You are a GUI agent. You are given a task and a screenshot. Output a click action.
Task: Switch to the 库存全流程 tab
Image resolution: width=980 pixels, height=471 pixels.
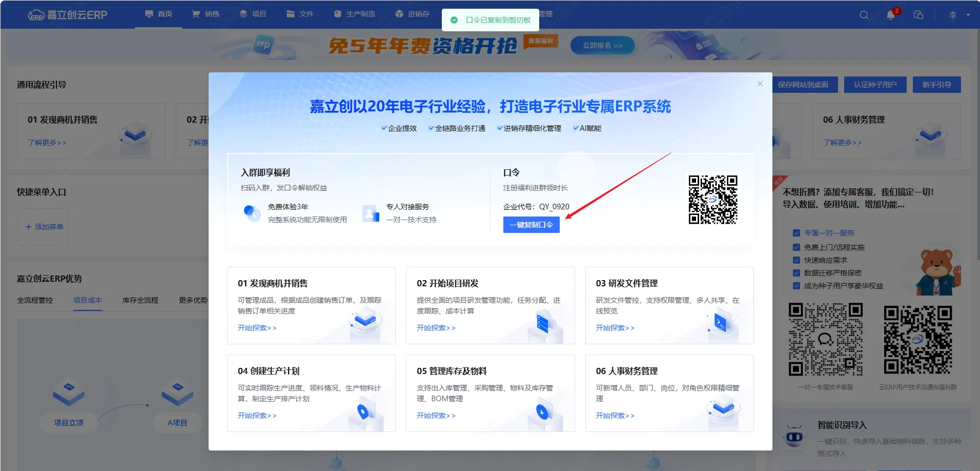pyautogui.click(x=140, y=300)
